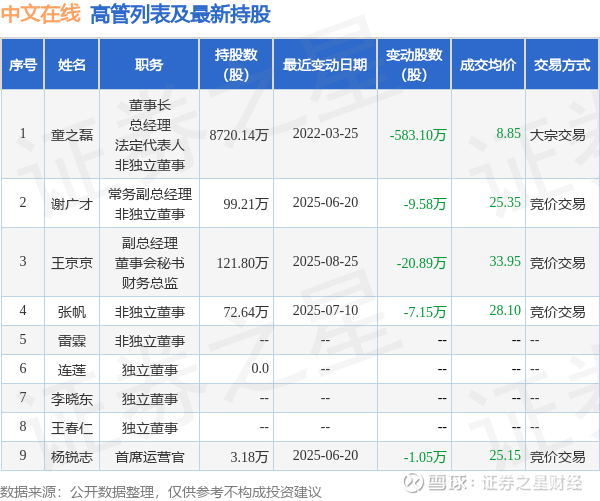The image size is (600, 501).
Task: Click the name 雷霖
Action: pyautogui.click(x=72, y=340)
